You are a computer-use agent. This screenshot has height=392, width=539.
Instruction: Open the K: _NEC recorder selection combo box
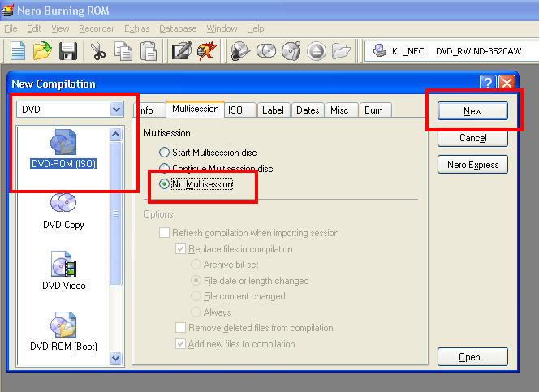click(451, 51)
